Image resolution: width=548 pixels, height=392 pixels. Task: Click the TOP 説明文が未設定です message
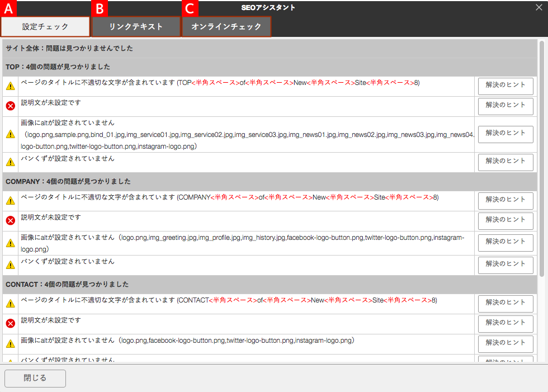51,103
